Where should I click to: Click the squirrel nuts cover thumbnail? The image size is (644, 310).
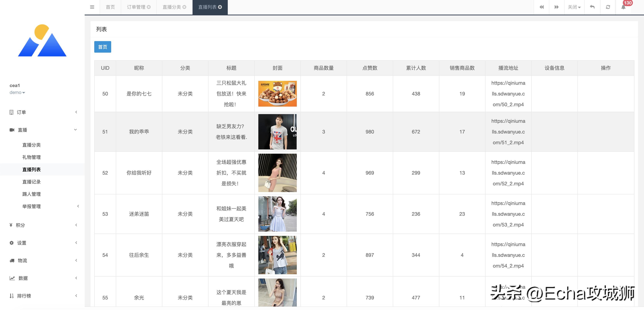pyautogui.click(x=277, y=94)
